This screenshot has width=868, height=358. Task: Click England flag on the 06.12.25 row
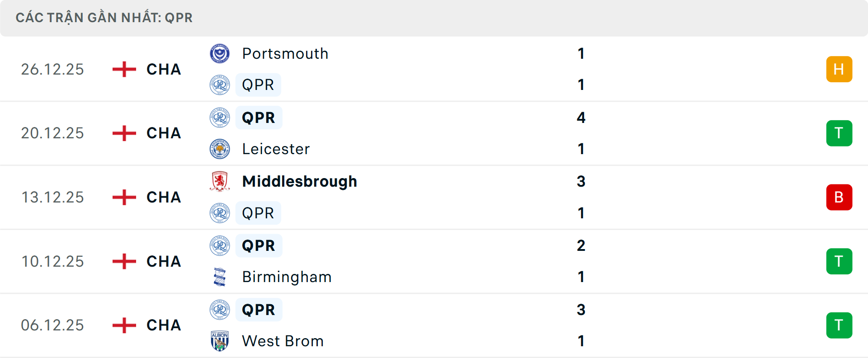(124, 325)
